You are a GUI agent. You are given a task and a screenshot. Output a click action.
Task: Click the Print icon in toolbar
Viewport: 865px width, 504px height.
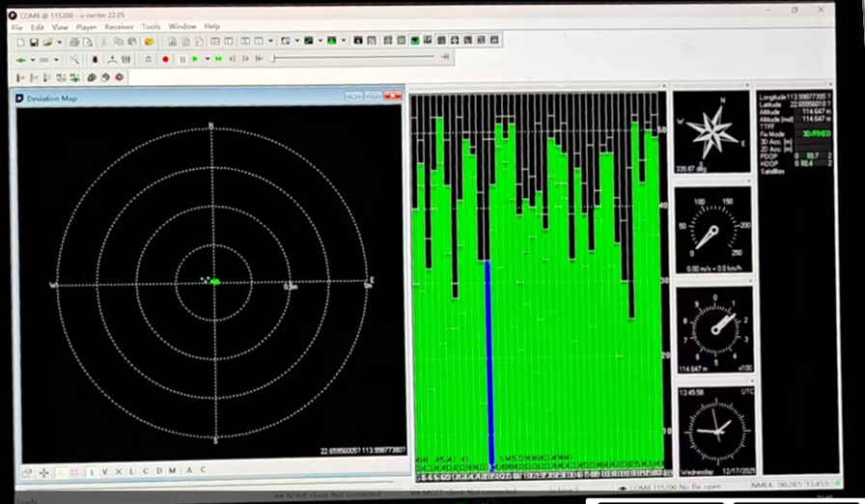click(x=74, y=42)
